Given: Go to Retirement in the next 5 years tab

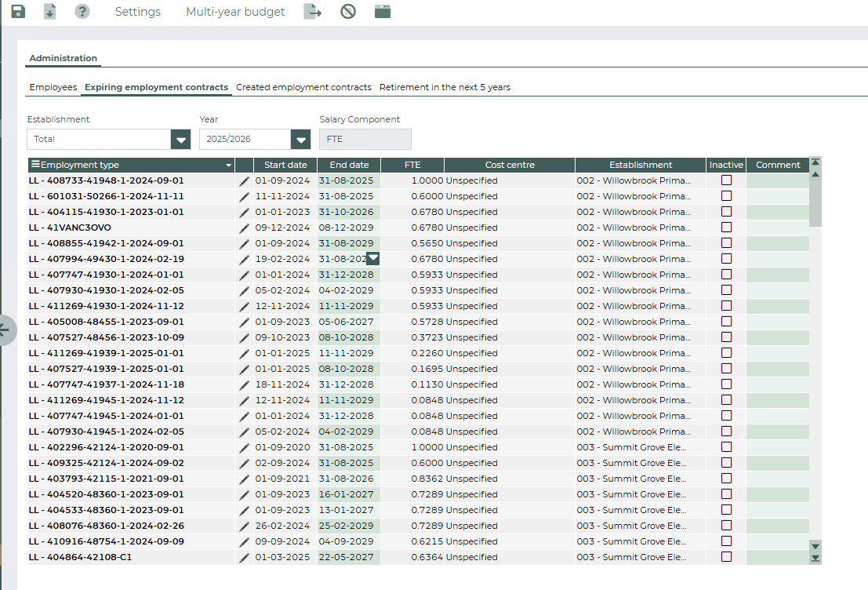Looking at the screenshot, I should tap(445, 87).
